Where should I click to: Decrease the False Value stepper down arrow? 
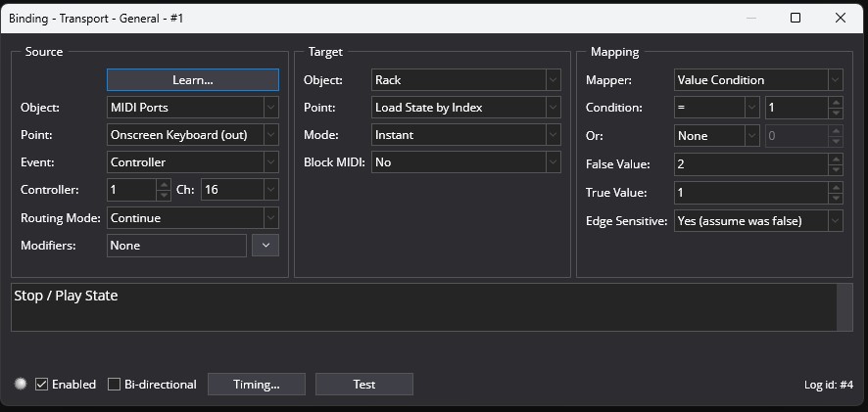coord(836,170)
